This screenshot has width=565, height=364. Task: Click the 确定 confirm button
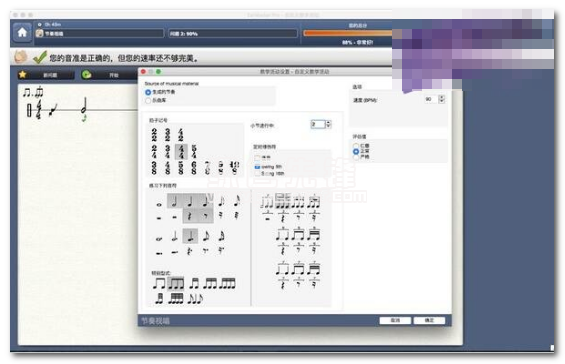pos(429,320)
